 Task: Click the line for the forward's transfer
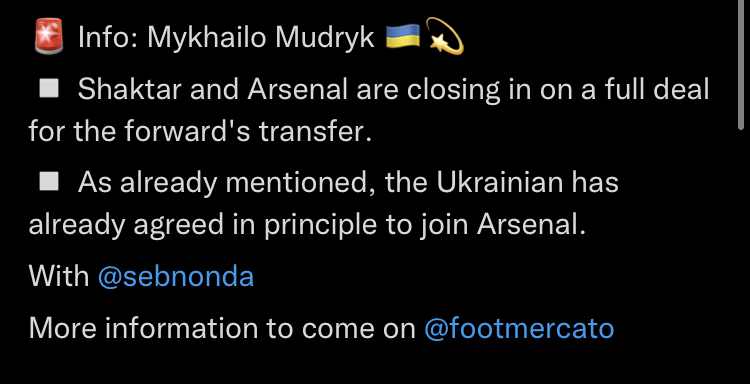(200, 131)
